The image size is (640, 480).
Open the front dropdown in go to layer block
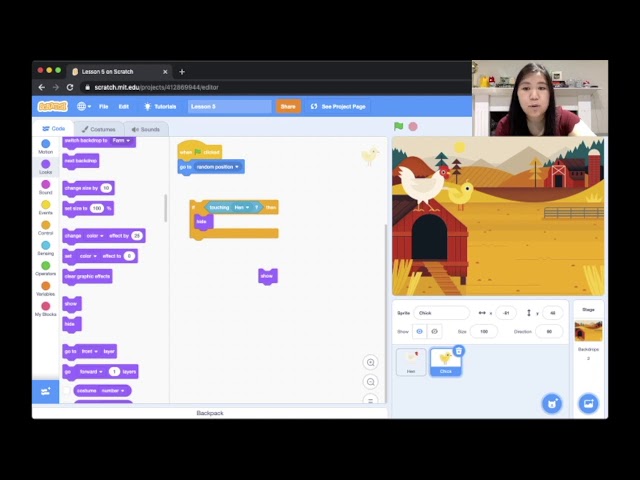[90, 351]
